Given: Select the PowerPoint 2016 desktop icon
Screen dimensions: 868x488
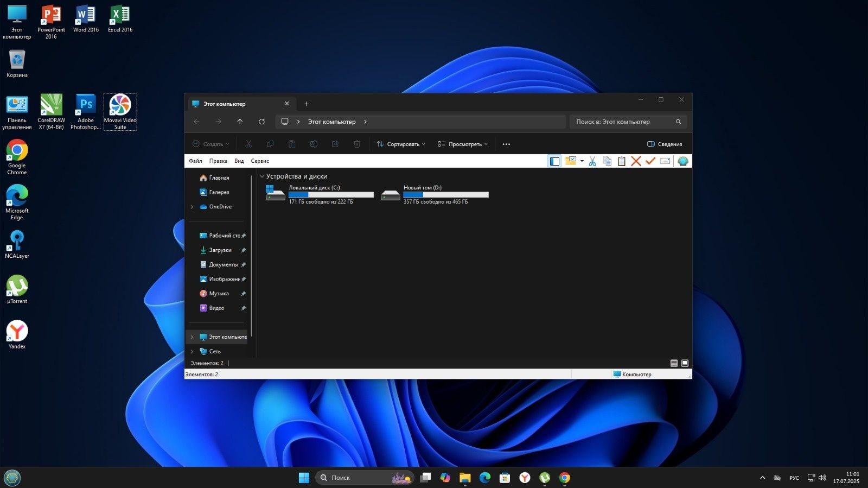Looking at the screenshot, I should [51, 22].
